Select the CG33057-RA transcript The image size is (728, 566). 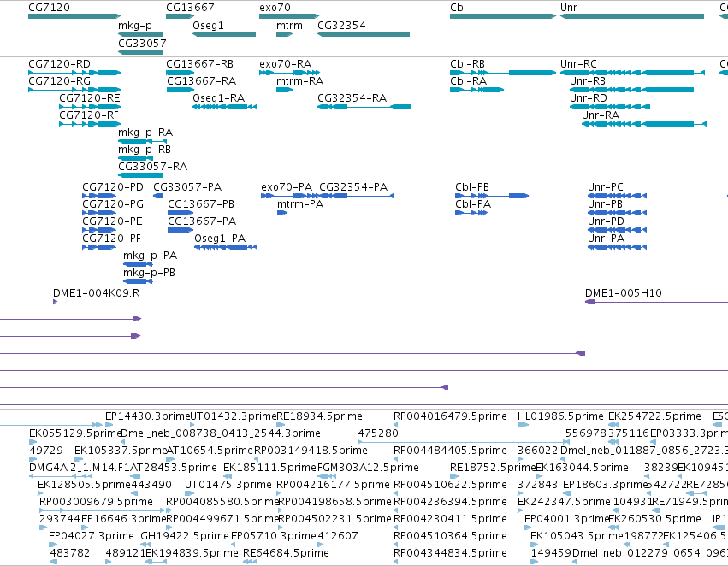(140, 175)
